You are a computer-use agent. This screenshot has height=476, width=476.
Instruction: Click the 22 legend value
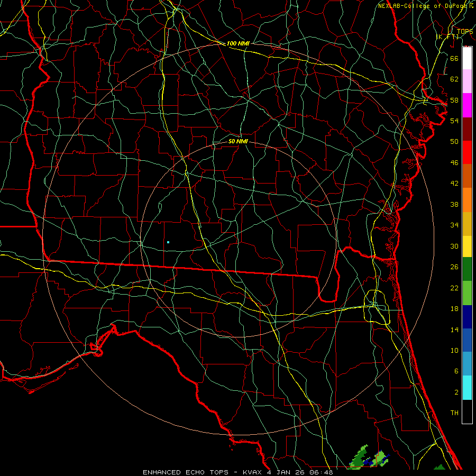[x=454, y=288]
